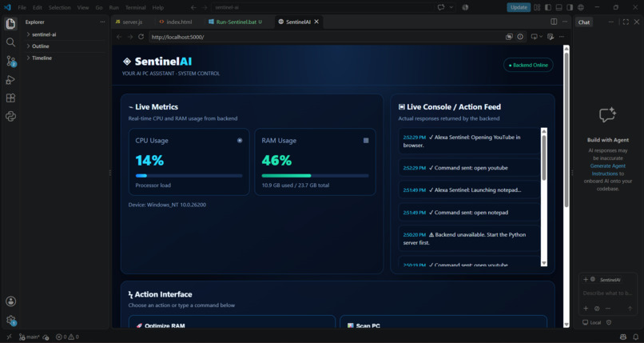This screenshot has width=644, height=343.
Task: Open the Run and Debug view
Action: (10, 80)
